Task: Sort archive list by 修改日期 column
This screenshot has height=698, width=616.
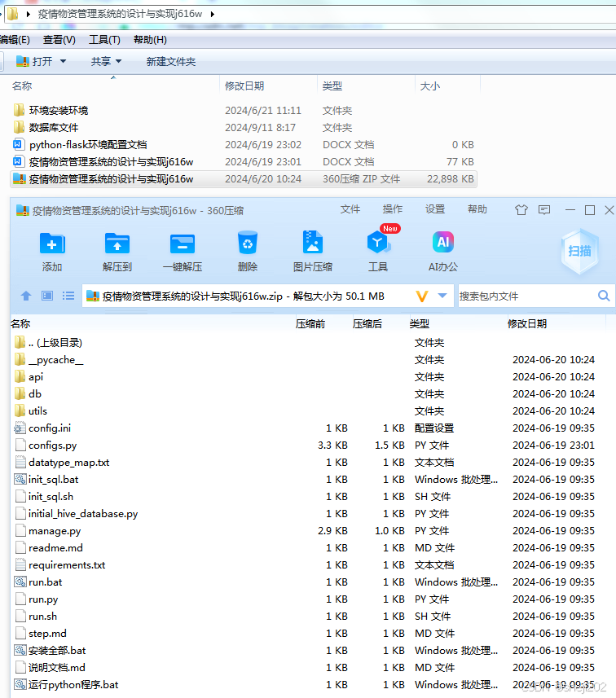Action: click(x=527, y=323)
